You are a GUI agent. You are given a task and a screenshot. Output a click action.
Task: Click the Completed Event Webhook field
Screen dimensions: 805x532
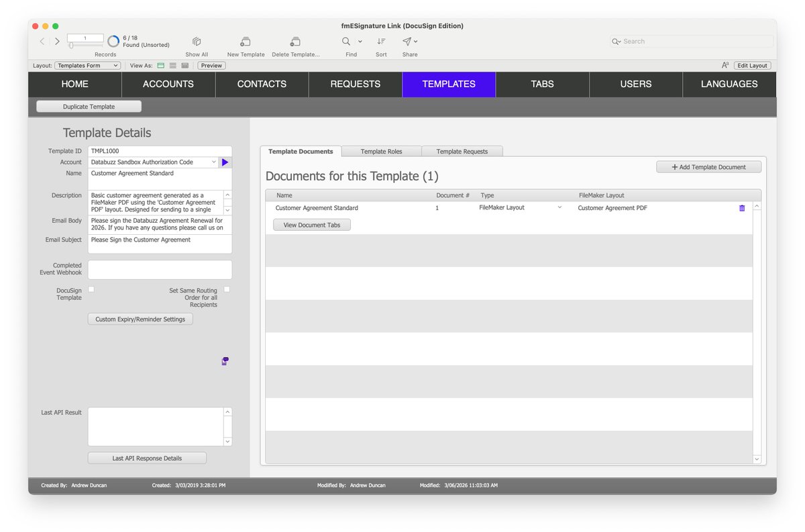pyautogui.click(x=160, y=270)
